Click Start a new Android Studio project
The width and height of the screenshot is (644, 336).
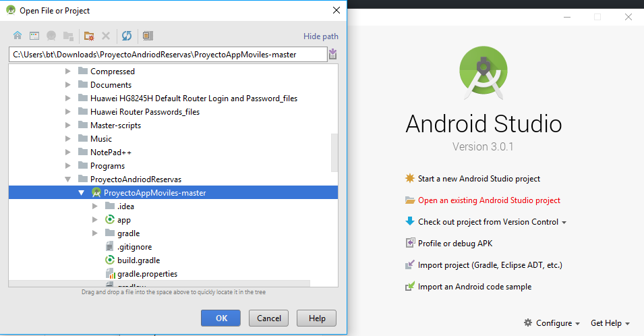[479, 179]
